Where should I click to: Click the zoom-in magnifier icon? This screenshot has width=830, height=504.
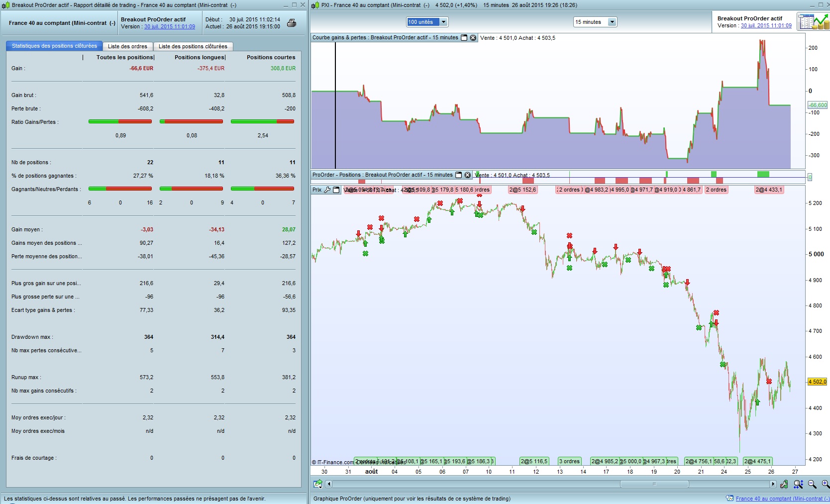pos(825,484)
